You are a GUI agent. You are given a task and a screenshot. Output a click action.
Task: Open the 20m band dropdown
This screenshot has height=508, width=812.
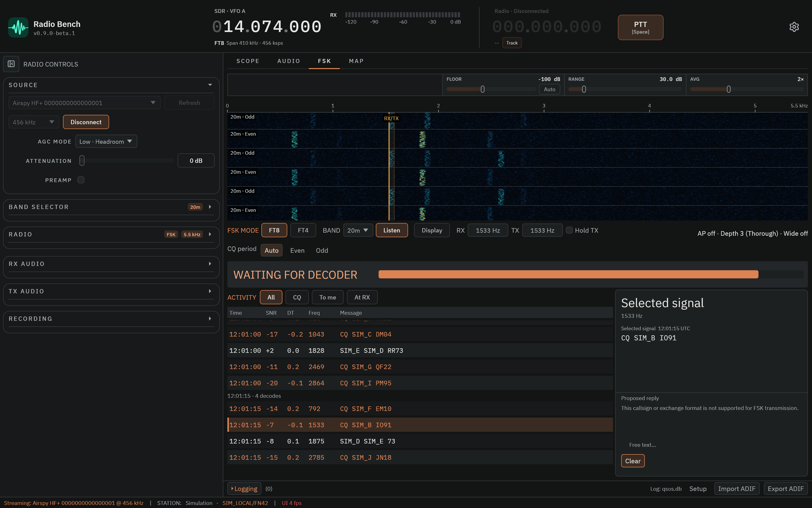pos(358,230)
